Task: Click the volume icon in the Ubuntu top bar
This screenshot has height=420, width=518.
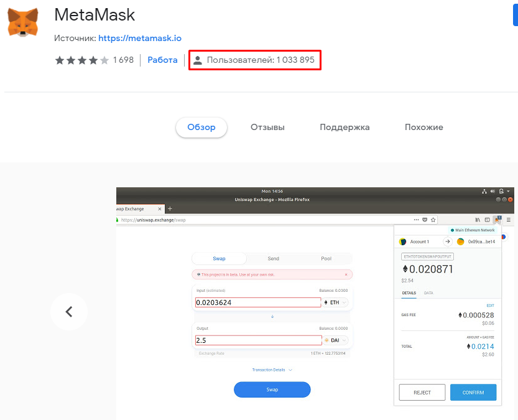Action: click(x=492, y=192)
